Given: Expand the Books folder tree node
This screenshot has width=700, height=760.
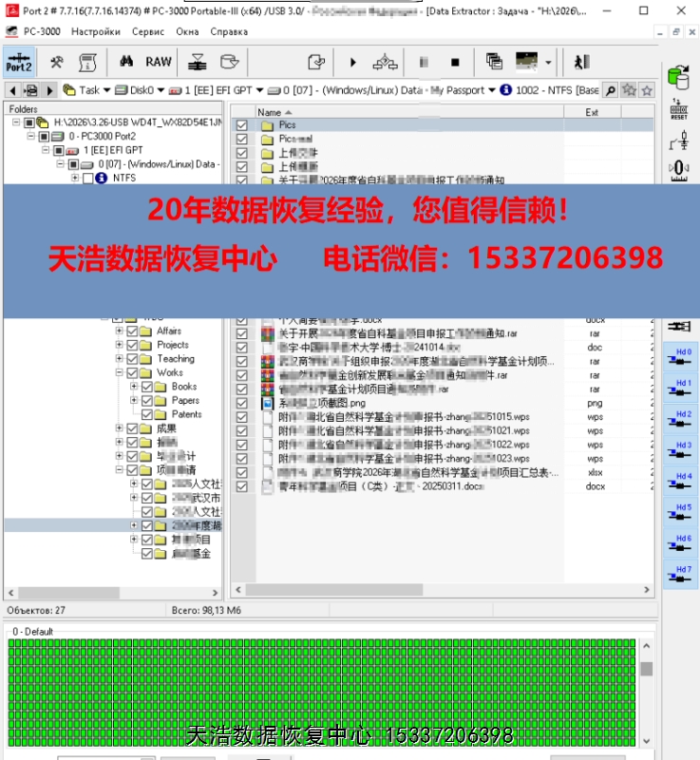Looking at the screenshot, I should point(134,387).
